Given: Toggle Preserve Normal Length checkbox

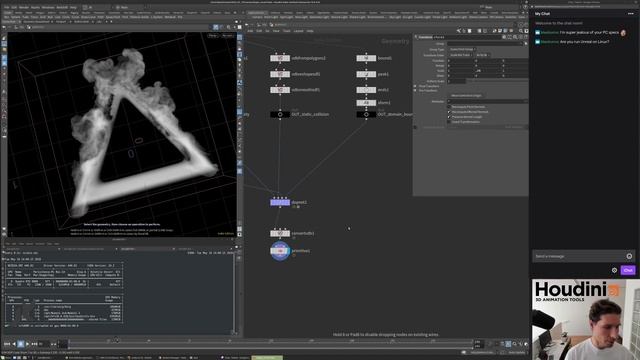Looking at the screenshot, I should 449,117.
